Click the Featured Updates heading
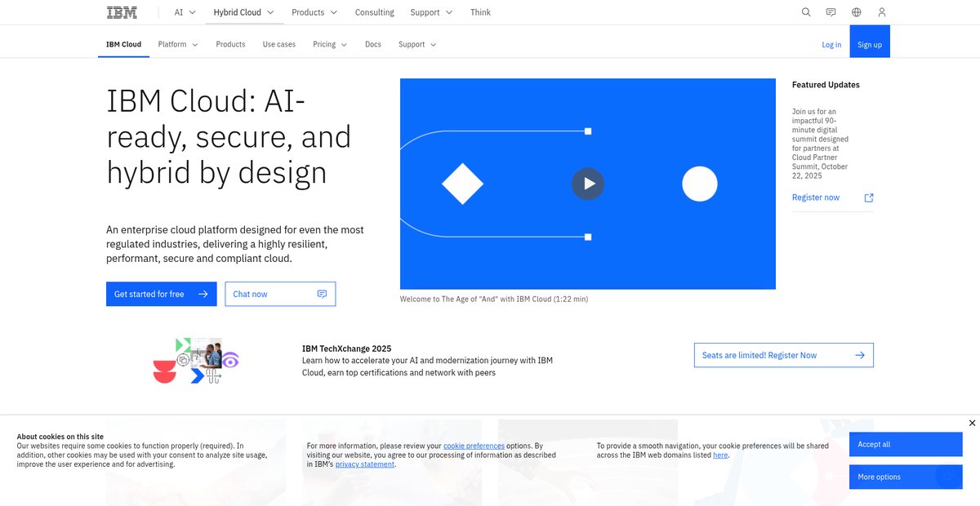The width and height of the screenshot is (980, 506). (826, 85)
